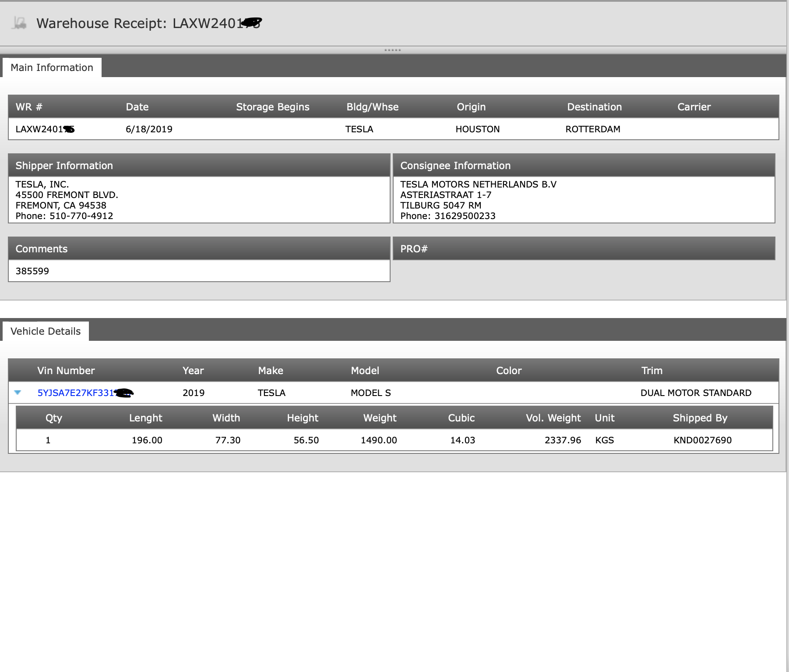Click the Vin Number column header
The height and width of the screenshot is (672, 789).
click(x=66, y=371)
